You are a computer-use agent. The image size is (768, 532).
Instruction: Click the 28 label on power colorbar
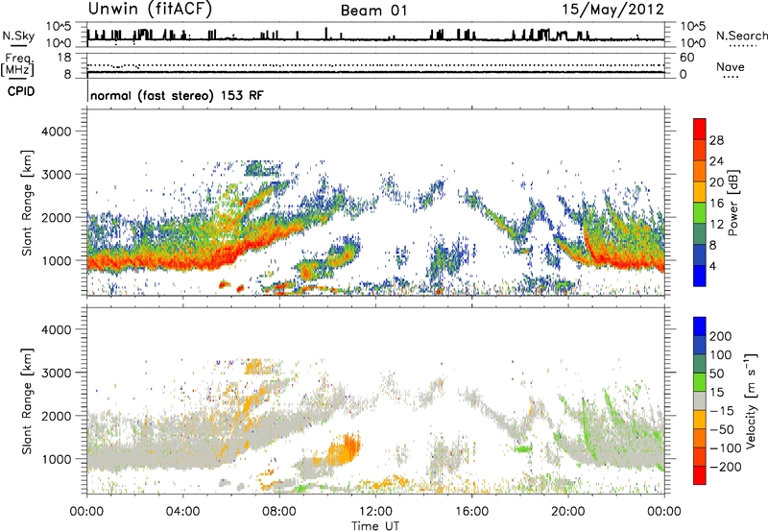click(x=716, y=140)
